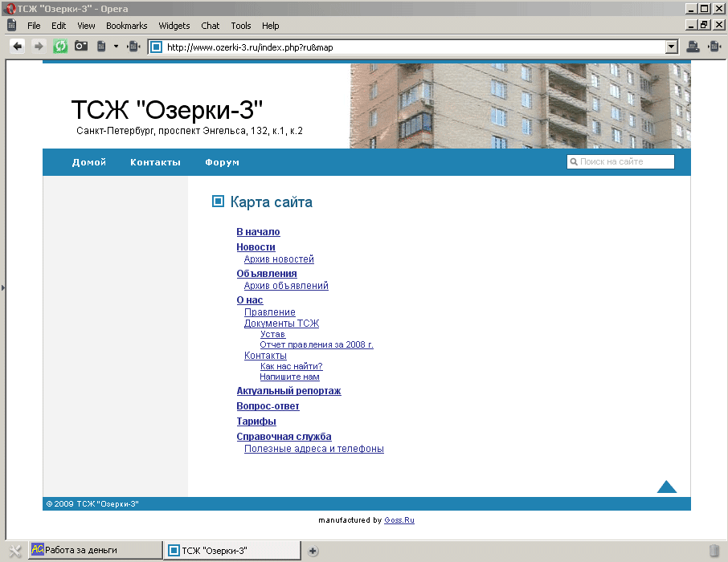This screenshot has width=728, height=562.
Task: Click the toolbar icon left of address field
Action: (x=133, y=47)
